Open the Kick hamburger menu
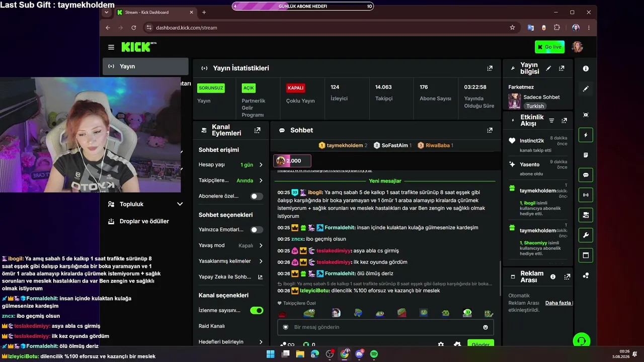The height and width of the screenshot is (362, 644). pos(111,47)
